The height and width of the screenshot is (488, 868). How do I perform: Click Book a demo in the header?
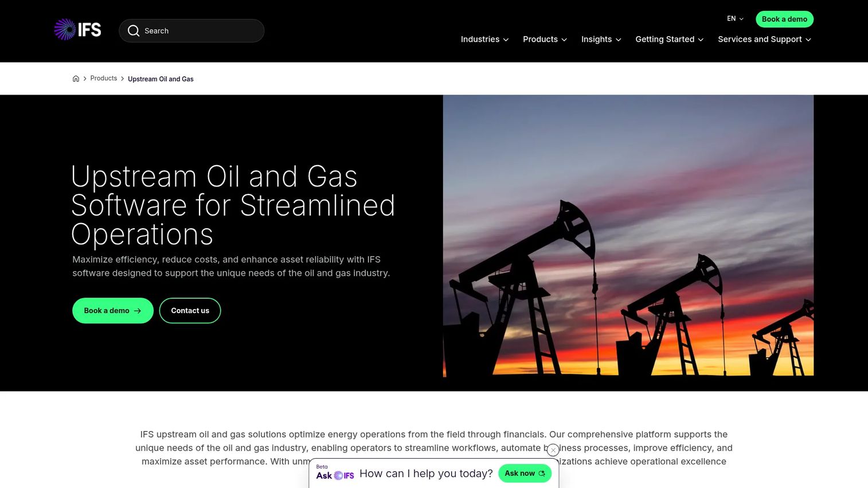point(784,19)
